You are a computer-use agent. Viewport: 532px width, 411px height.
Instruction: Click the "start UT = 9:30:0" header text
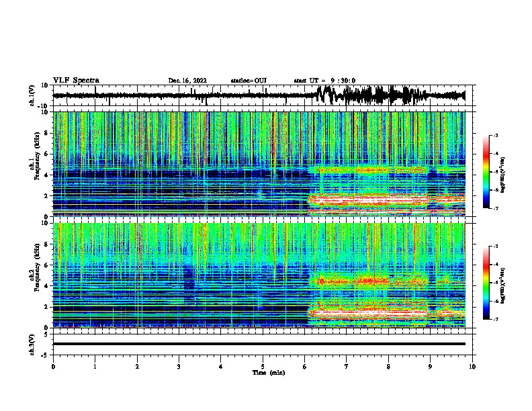324,81
